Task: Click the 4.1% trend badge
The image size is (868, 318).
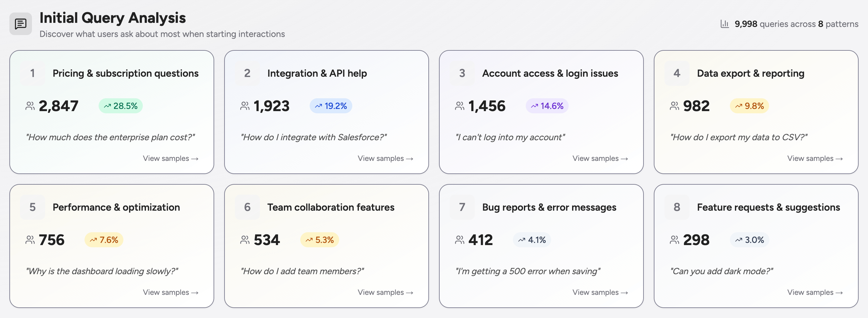Action: [x=532, y=240]
